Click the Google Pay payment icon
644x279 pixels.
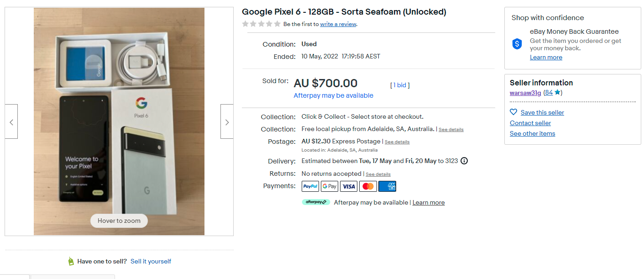pyautogui.click(x=330, y=186)
